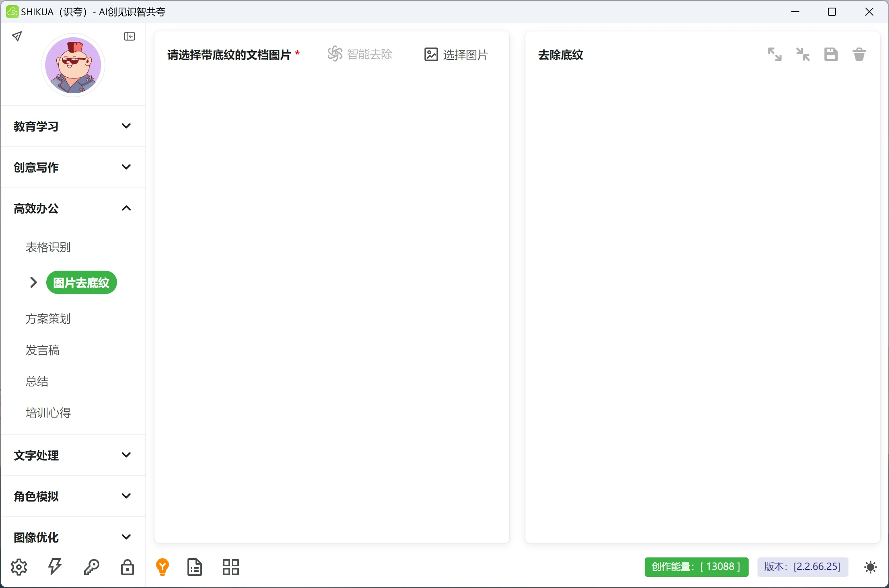Open settings gear icon in sidebar
The image size is (889, 588).
click(19, 567)
